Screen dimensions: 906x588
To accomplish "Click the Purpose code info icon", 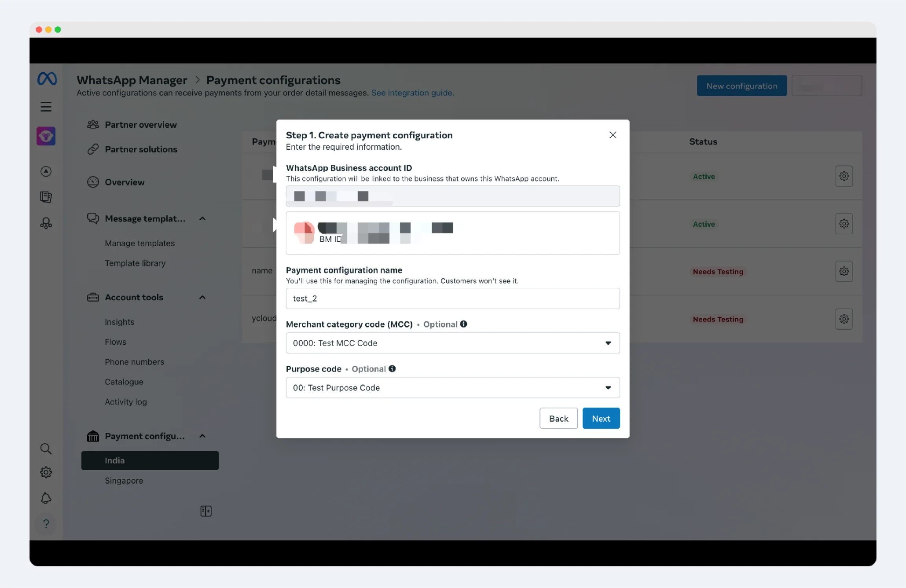I will pyautogui.click(x=392, y=369).
